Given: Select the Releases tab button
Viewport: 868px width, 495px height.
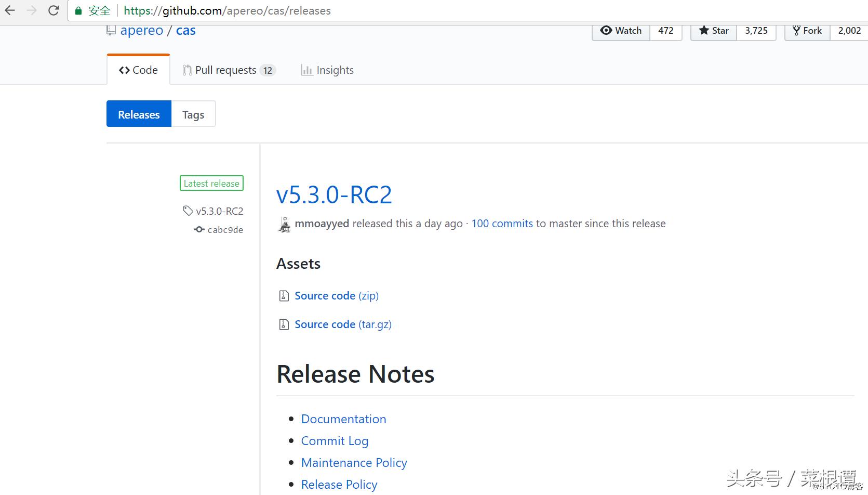Looking at the screenshot, I should pyautogui.click(x=139, y=114).
